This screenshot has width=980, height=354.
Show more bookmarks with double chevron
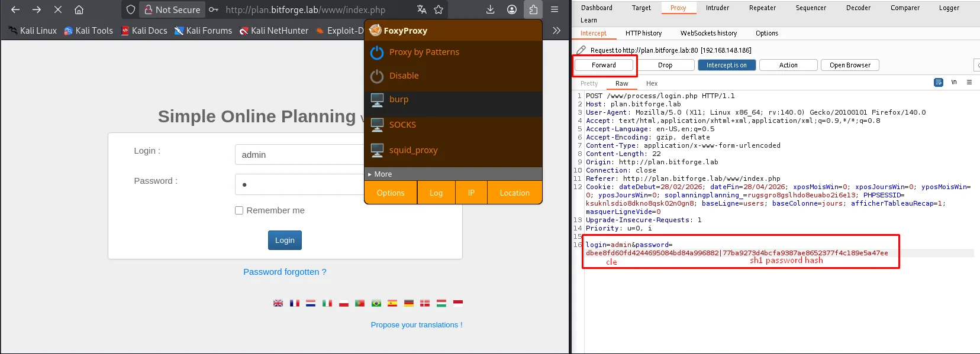(556, 30)
